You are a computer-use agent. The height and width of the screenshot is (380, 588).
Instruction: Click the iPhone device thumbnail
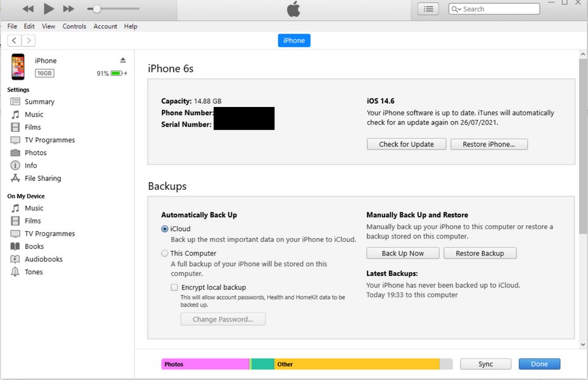18,66
